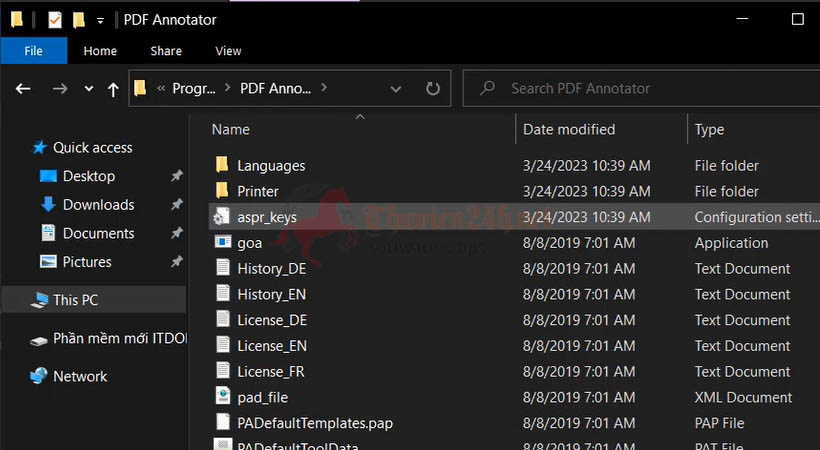This screenshot has width=820, height=450.
Task: Expand breadcrumb chevron after PDF Anno...
Action: pyautogui.click(x=324, y=87)
